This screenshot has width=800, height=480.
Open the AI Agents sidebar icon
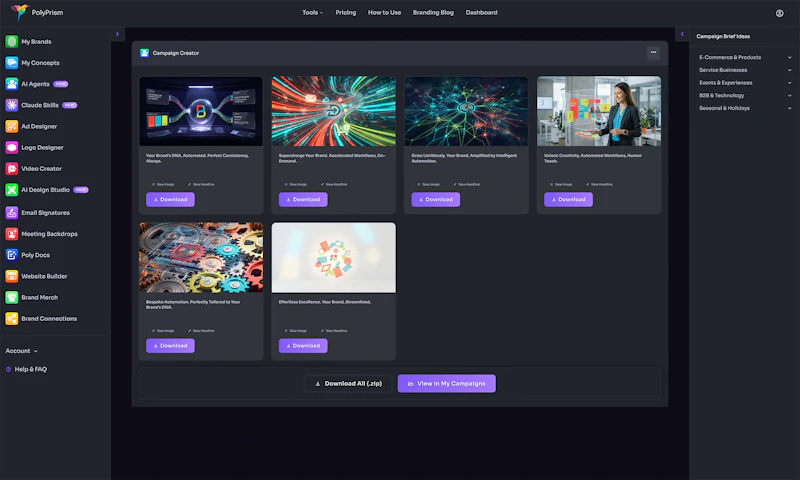pos(11,84)
